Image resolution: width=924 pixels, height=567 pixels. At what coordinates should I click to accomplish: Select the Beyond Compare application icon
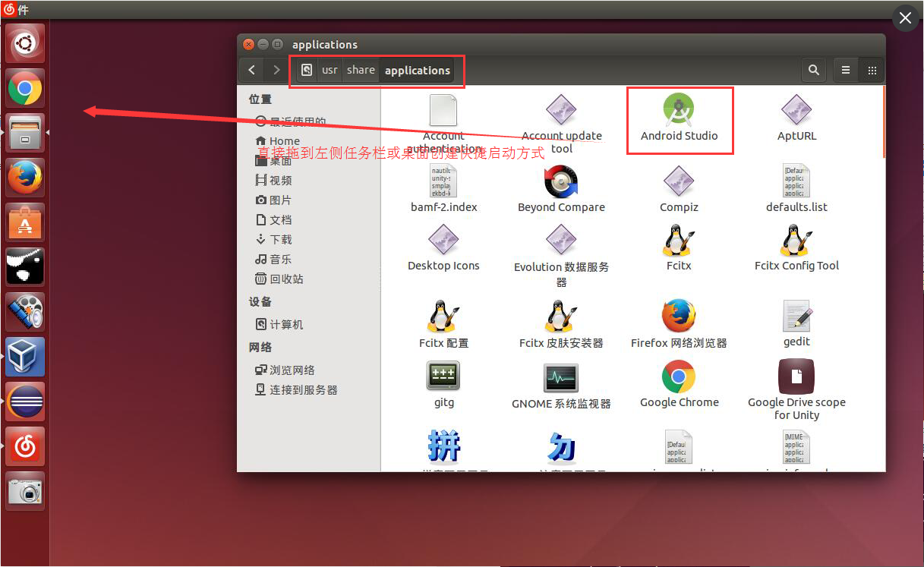[561, 182]
